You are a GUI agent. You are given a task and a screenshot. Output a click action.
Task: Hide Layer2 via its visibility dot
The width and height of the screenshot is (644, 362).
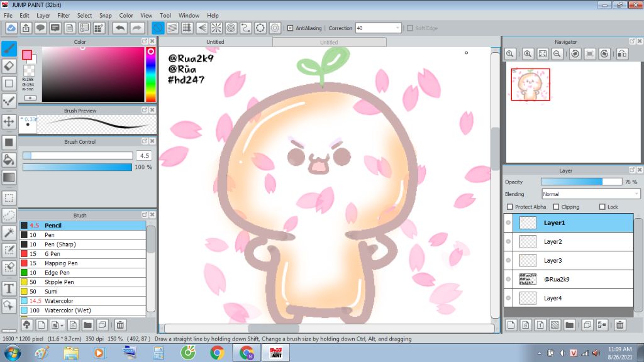coord(508,241)
